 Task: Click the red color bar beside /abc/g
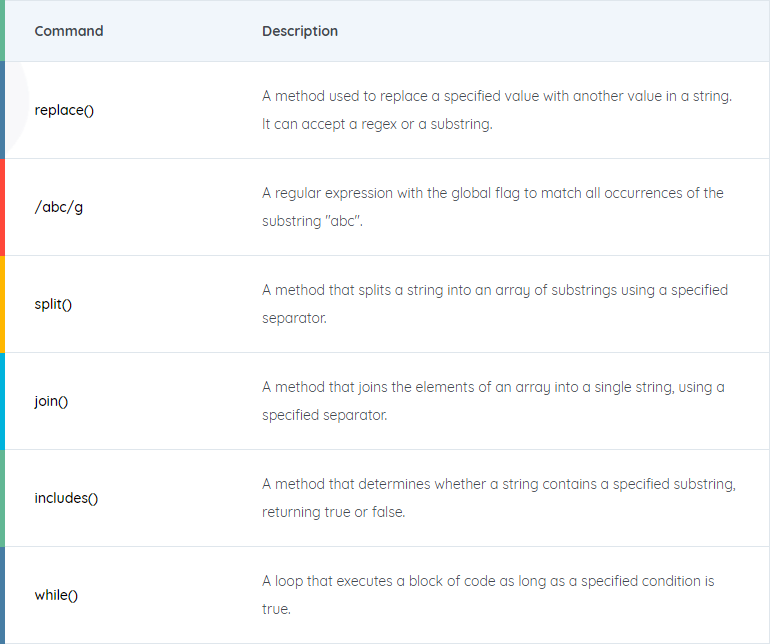(2, 207)
